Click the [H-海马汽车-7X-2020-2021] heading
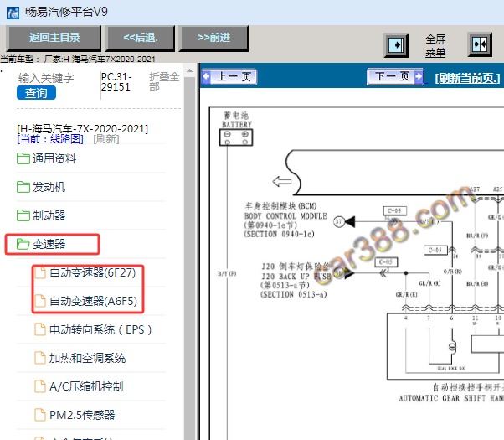The height and width of the screenshot is (440, 504). 83,129
